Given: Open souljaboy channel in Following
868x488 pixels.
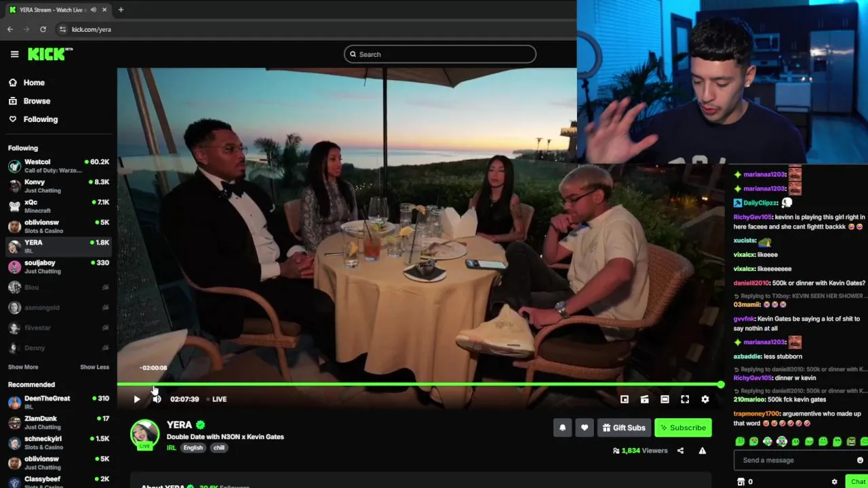Looking at the screenshot, I should (x=58, y=266).
